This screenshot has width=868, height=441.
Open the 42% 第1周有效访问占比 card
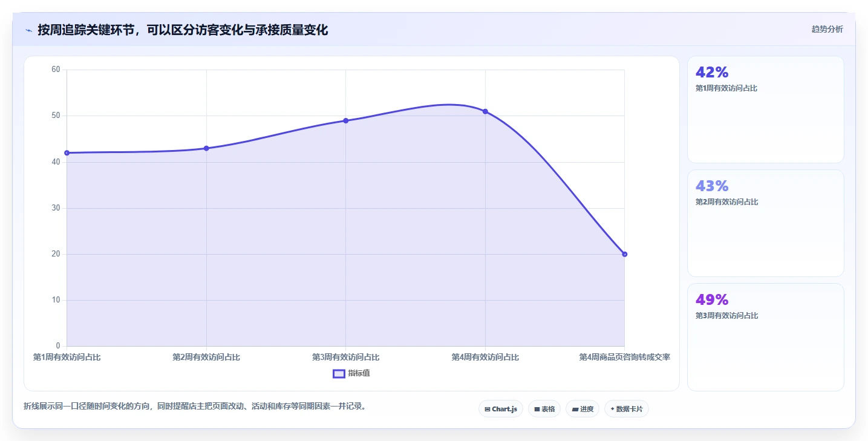(x=765, y=109)
